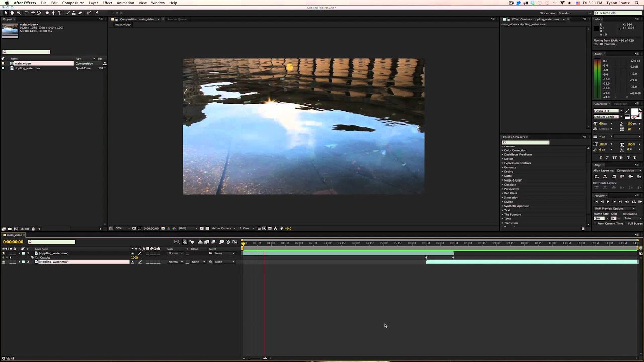Select the Ellipse shape tool
Image resolution: width=644 pixels, height=362 pixels.
pos(47,13)
